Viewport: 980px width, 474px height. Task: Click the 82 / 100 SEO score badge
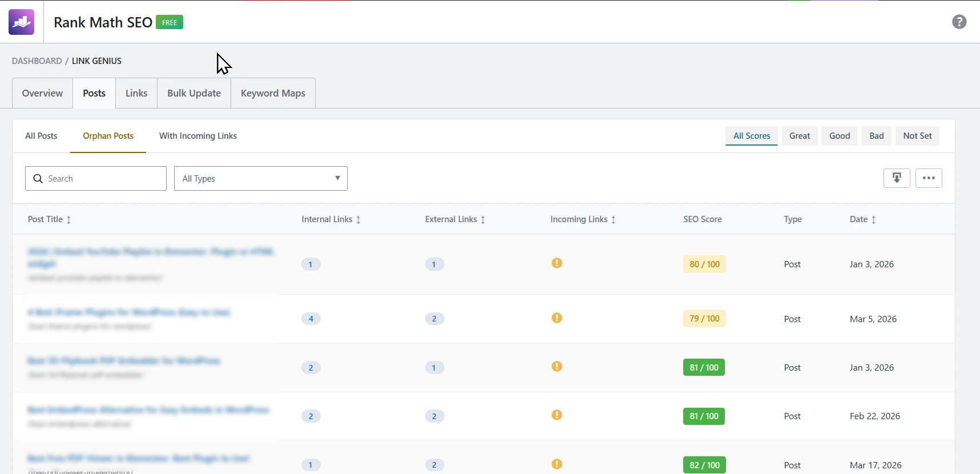click(704, 465)
